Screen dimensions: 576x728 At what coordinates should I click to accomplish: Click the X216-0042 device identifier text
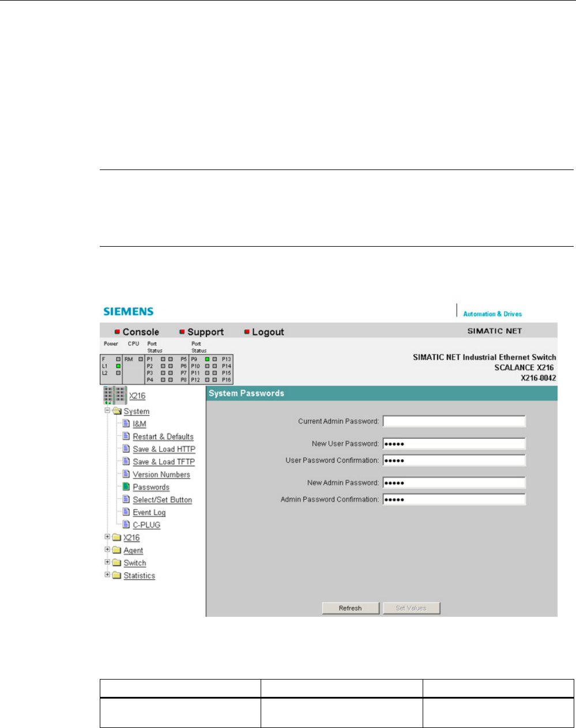[539, 378]
